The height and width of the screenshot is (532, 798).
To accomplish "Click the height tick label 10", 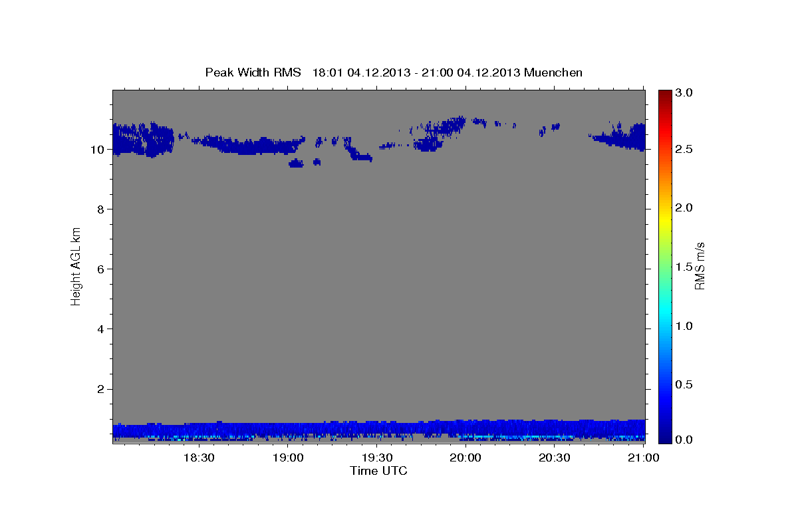I will click(x=96, y=150).
